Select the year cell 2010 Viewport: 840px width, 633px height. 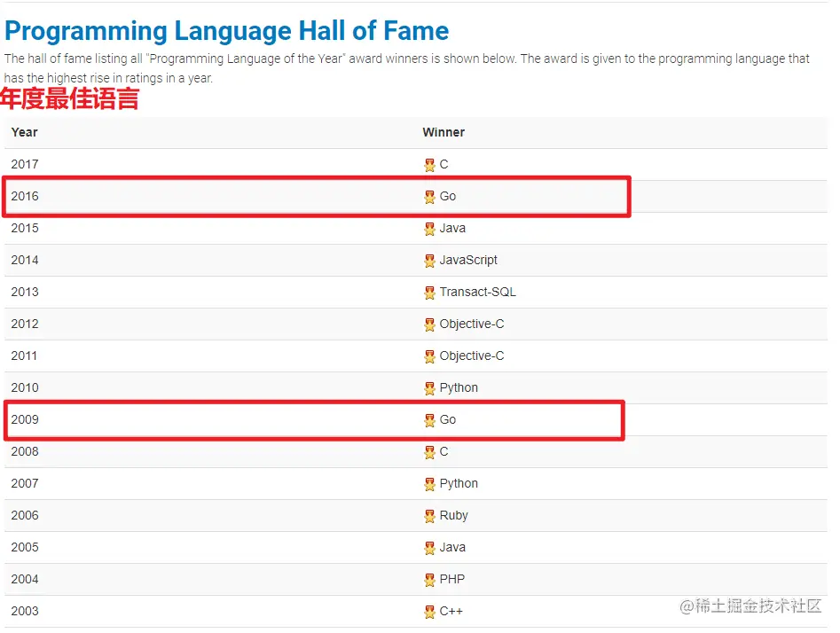(25, 387)
